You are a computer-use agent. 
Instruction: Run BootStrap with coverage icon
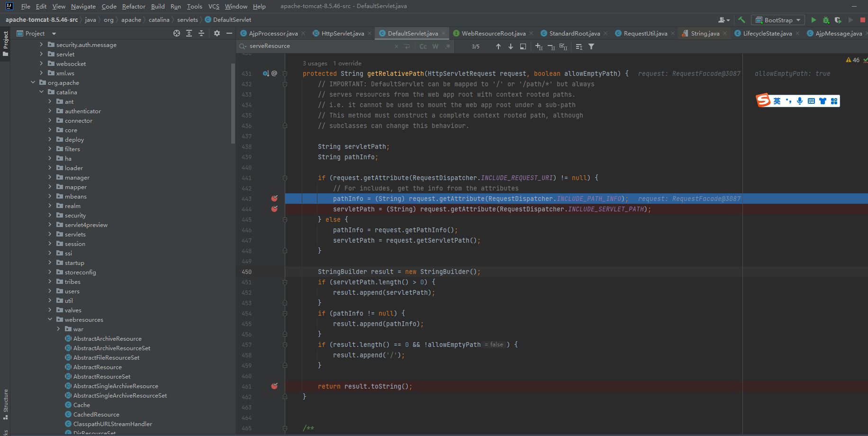click(x=838, y=20)
